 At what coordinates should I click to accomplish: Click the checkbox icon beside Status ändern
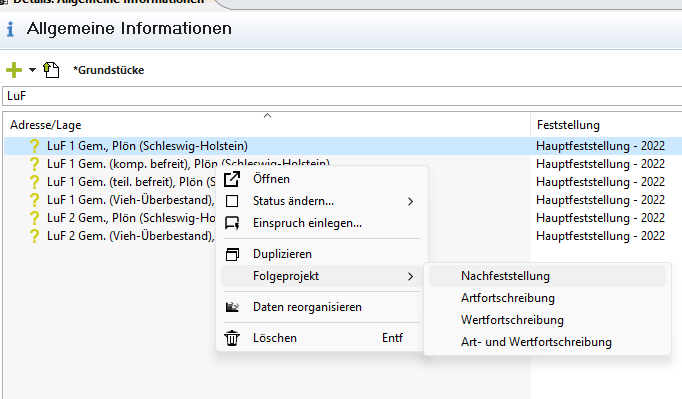click(x=232, y=201)
